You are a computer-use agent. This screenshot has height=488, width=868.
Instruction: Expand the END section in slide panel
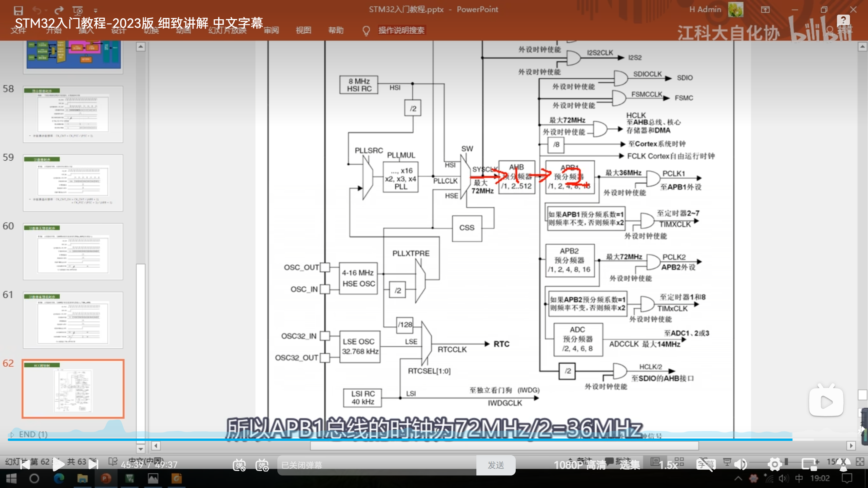12,434
